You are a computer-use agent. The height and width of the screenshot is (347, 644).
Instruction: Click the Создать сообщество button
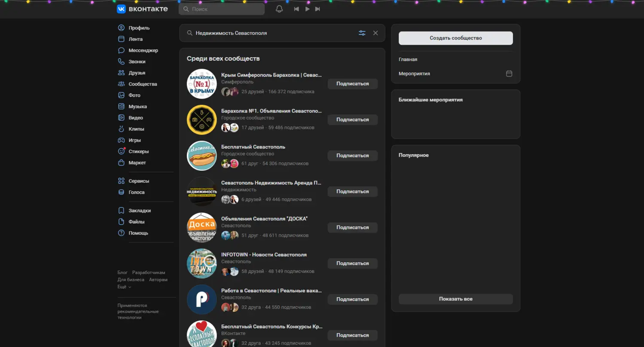click(x=455, y=38)
